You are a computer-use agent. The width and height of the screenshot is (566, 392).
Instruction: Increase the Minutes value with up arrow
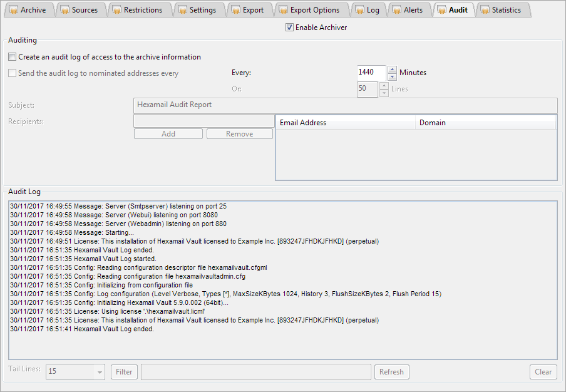pyautogui.click(x=392, y=70)
